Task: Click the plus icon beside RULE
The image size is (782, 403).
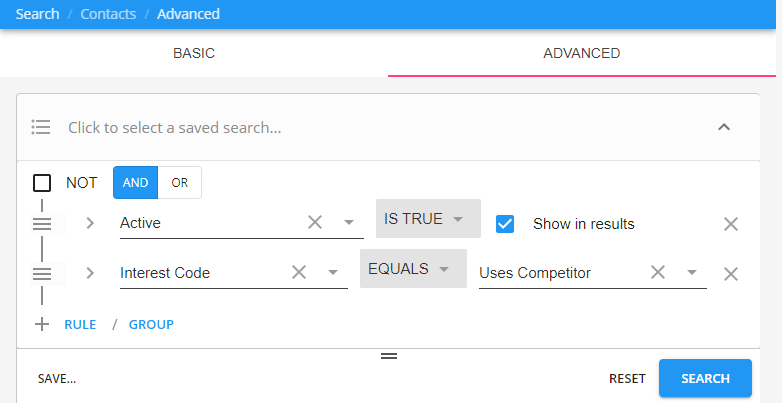Action: coord(42,325)
